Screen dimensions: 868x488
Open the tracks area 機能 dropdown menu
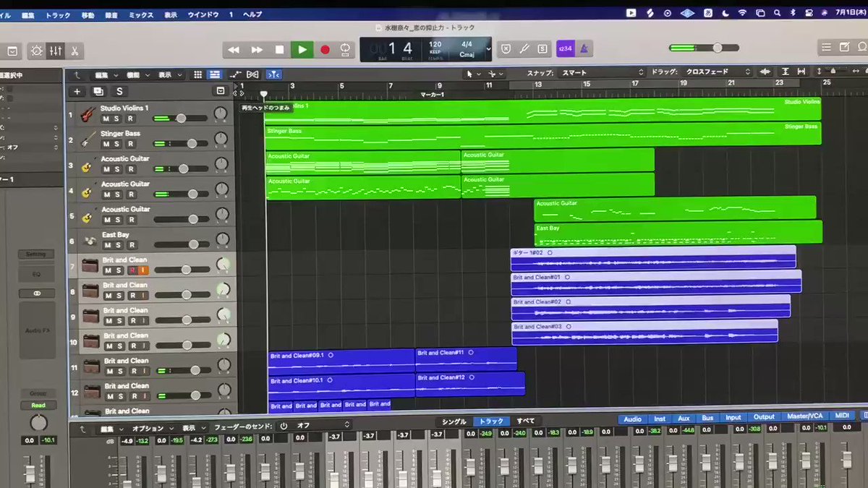click(137, 74)
